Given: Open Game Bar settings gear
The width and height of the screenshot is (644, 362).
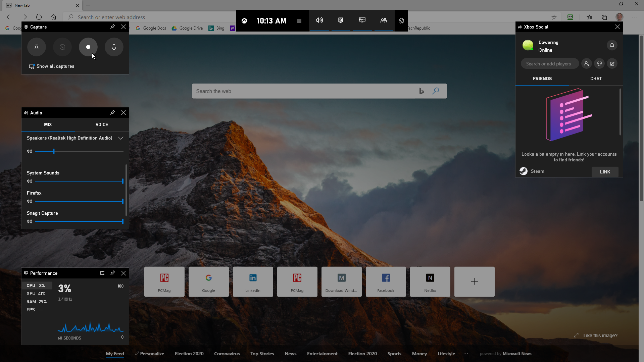Looking at the screenshot, I should coord(401,21).
